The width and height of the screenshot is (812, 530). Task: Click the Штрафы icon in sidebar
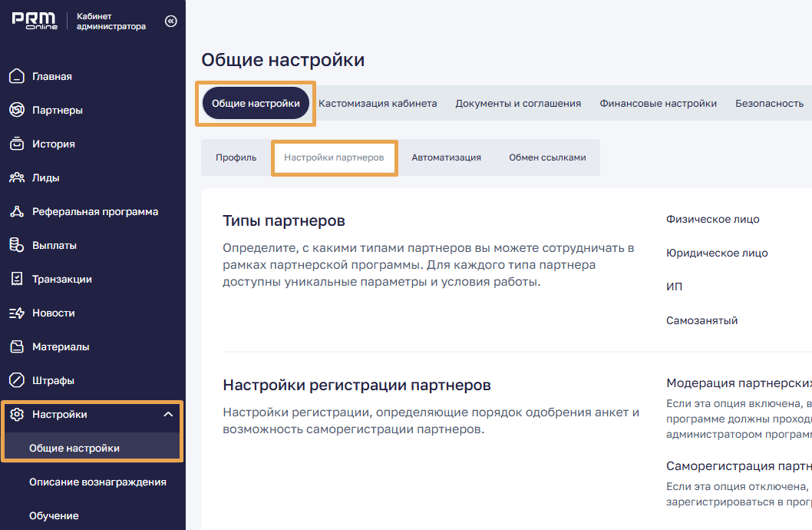(17, 380)
